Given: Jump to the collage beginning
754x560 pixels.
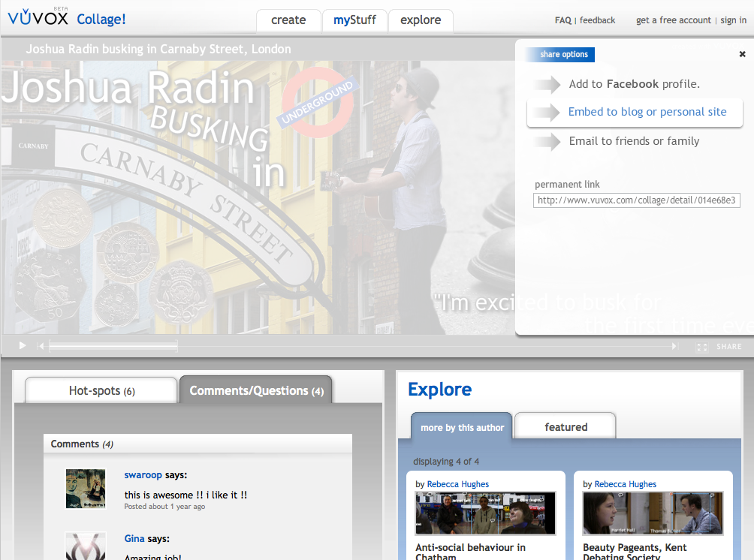Looking at the screenshot, I should pyautogui.click(x=41, y=346).
